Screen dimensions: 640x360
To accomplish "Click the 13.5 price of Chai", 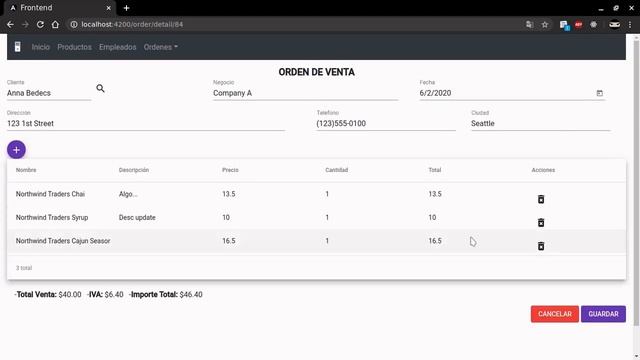I will pyautogui.click(x=229, y=194).
